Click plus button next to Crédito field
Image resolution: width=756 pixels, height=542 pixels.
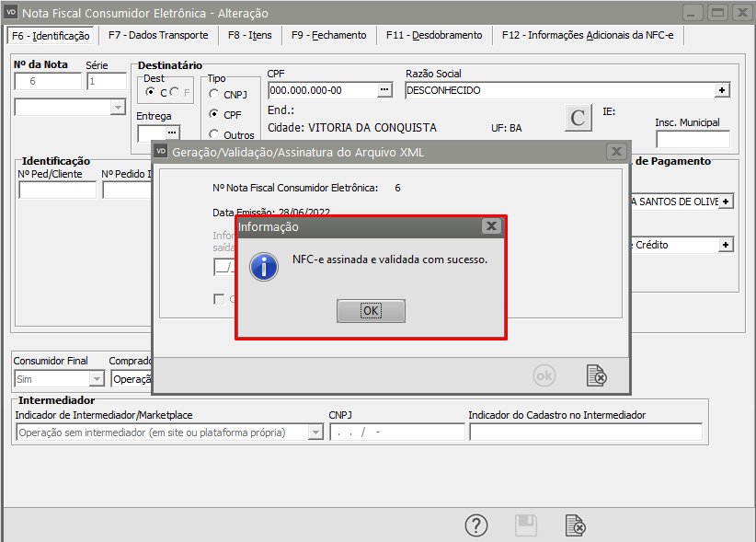[726, 245]
